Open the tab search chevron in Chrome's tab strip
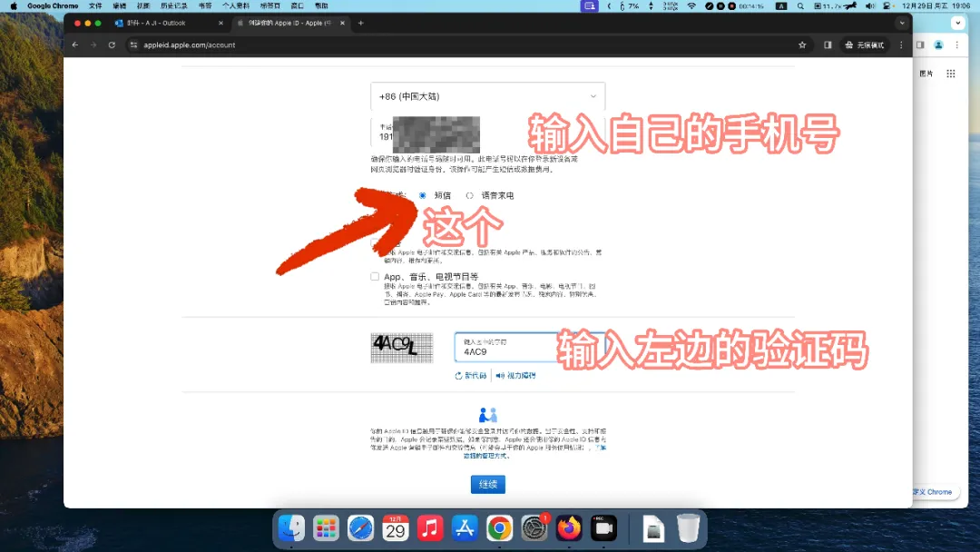 (x=901, y=23)
